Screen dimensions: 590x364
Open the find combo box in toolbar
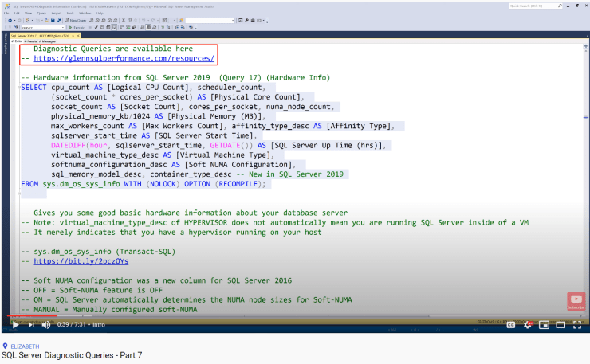click(210, 20)
